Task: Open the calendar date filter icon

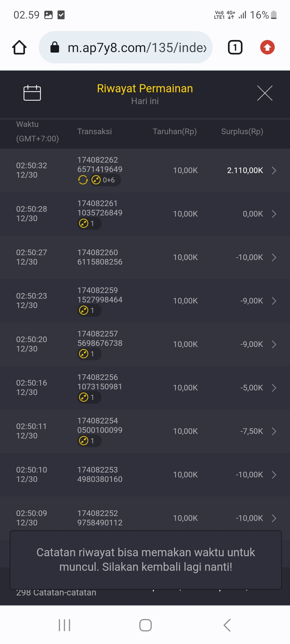Action: click(32, 93)
